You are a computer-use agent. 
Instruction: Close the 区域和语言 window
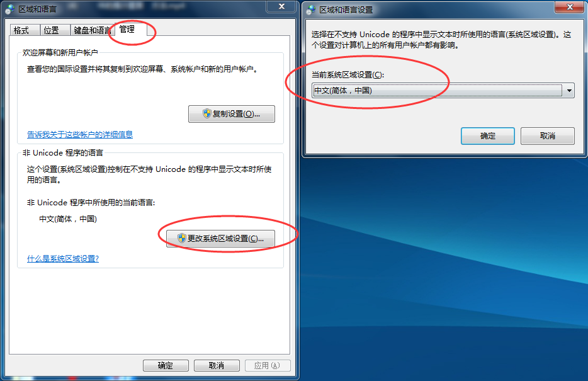(281, 6)
